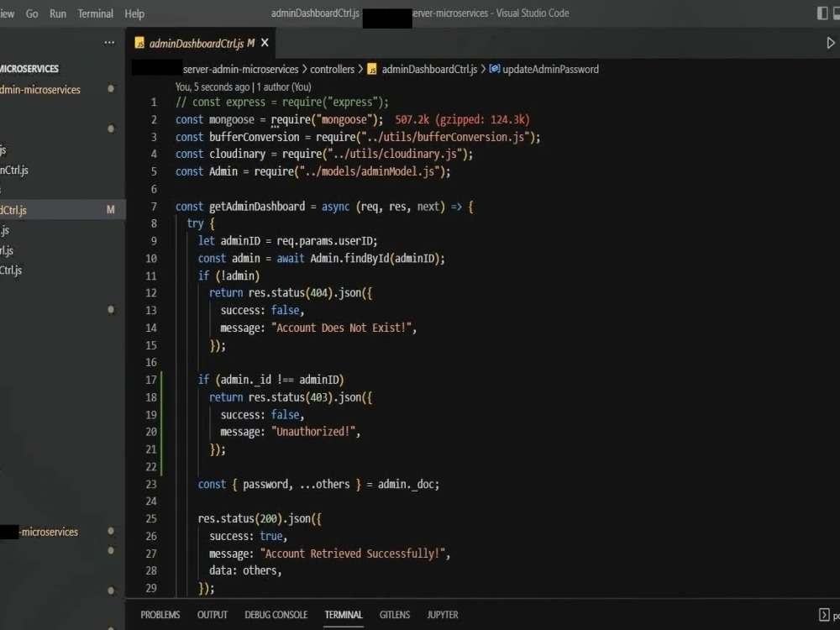The width and height of the screenshot is (840, 630).
Task: Select updateAdminPassword in breadcrumb
Action: coord(551,69)
